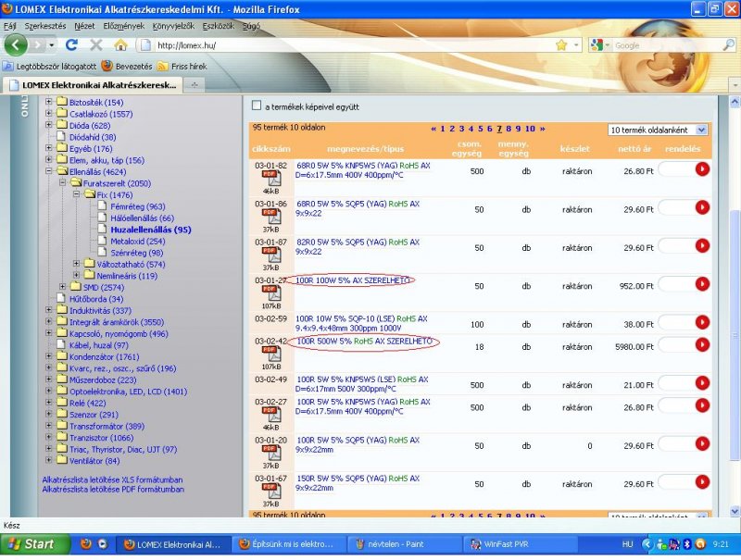Image resolution: width=741 pixels, height=560 pixels.
Task: Open the back history dropdown arrow
Action: pos(51,45)
